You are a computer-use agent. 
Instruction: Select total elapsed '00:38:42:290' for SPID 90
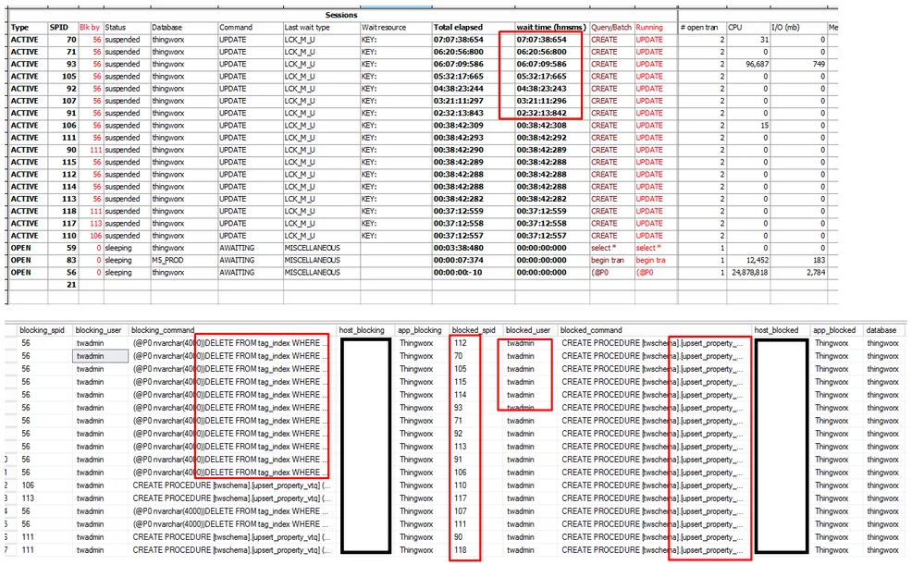[459, 150]
